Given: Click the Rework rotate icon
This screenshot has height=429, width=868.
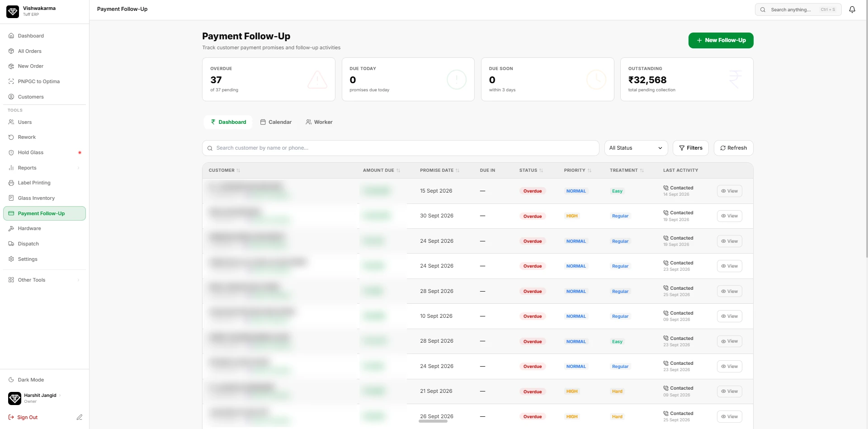Looking at the screenshot, I should click(x=11, y=137).
